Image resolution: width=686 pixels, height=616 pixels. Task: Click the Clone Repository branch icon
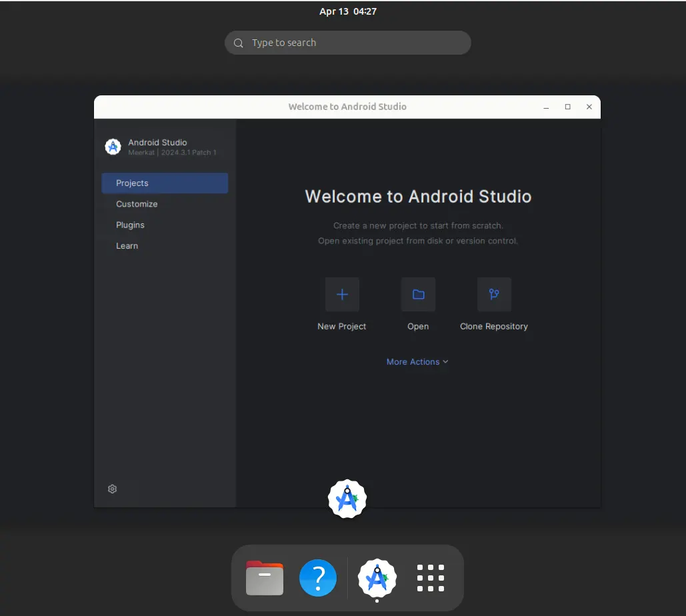coord(494,295)
